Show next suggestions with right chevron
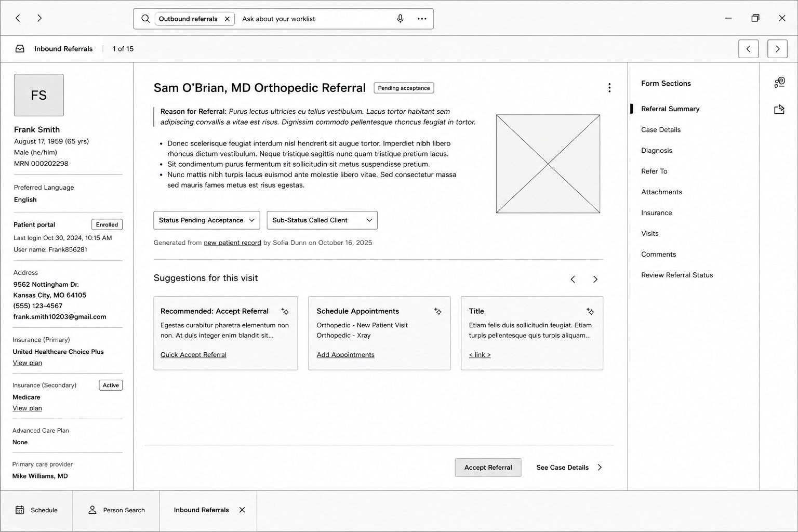Image resolution: width=798 pixels, height=532 pixels. [595, 280]
